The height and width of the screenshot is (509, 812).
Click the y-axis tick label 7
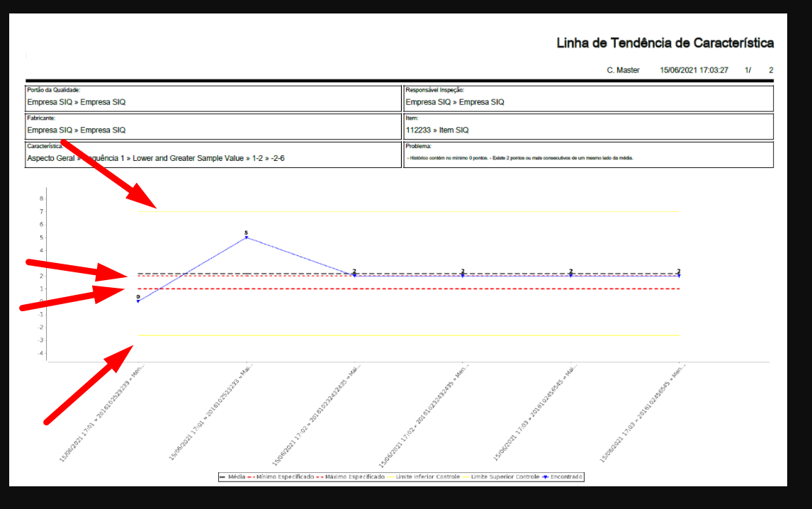click(41, 211)
